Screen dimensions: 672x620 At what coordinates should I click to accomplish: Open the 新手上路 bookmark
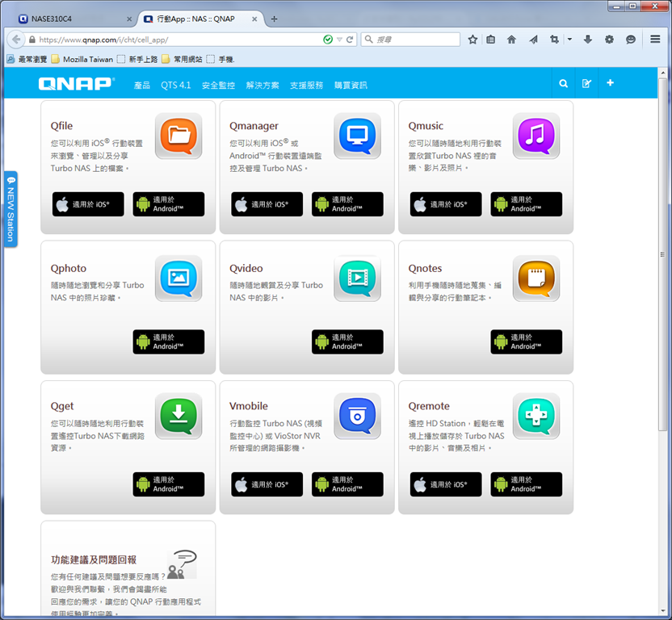137,59
